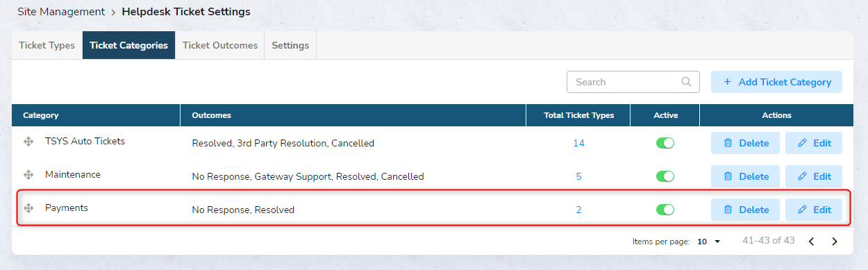Image resolution: width=868 pixels, height=270 pixels.
Task: Select the Settings tab
Action: [290, 45]
